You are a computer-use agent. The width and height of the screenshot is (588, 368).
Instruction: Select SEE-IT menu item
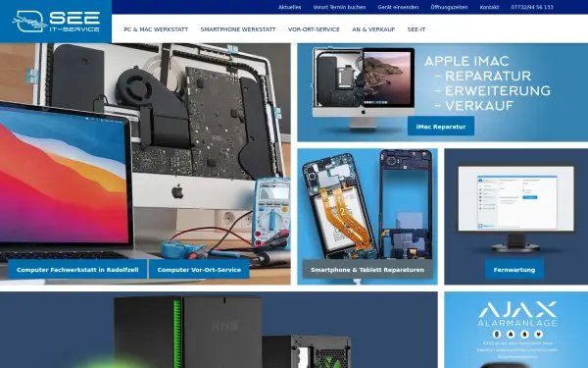(416, 29)
